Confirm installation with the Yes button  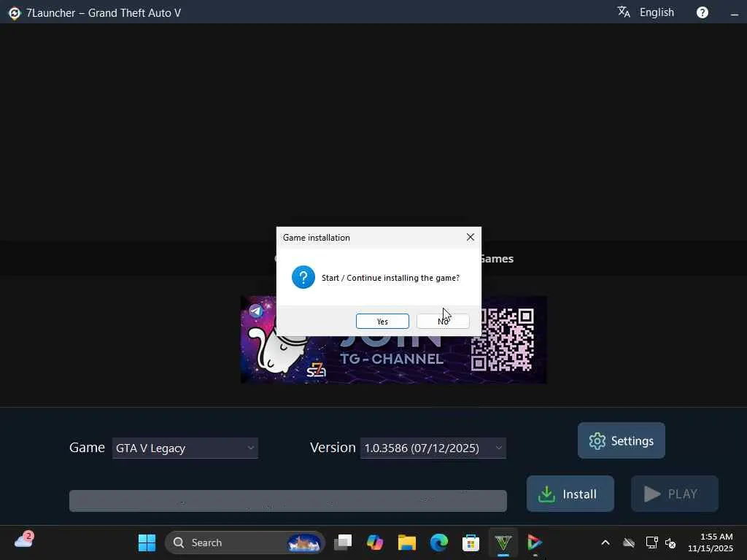coord(382,322)
